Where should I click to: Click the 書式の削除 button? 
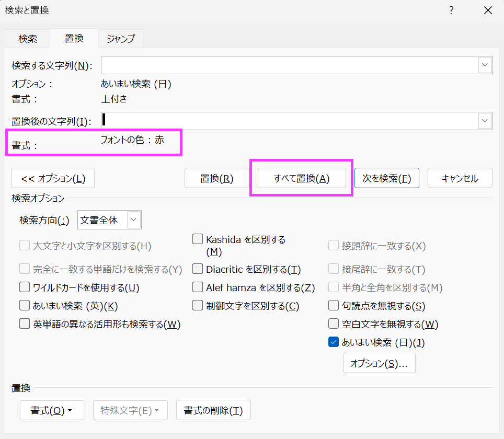pyautogui.click(x=213, y=410)
